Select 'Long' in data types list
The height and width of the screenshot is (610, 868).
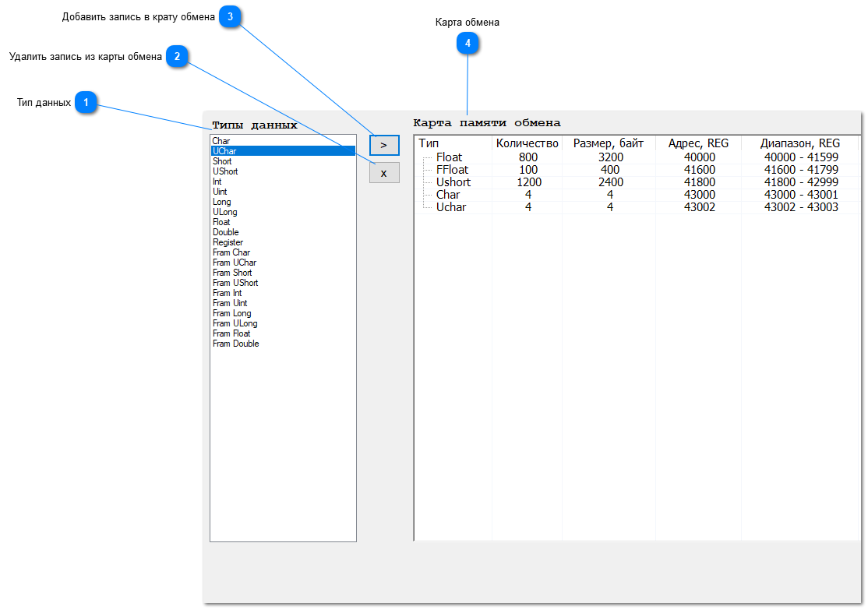coord(283,202)
